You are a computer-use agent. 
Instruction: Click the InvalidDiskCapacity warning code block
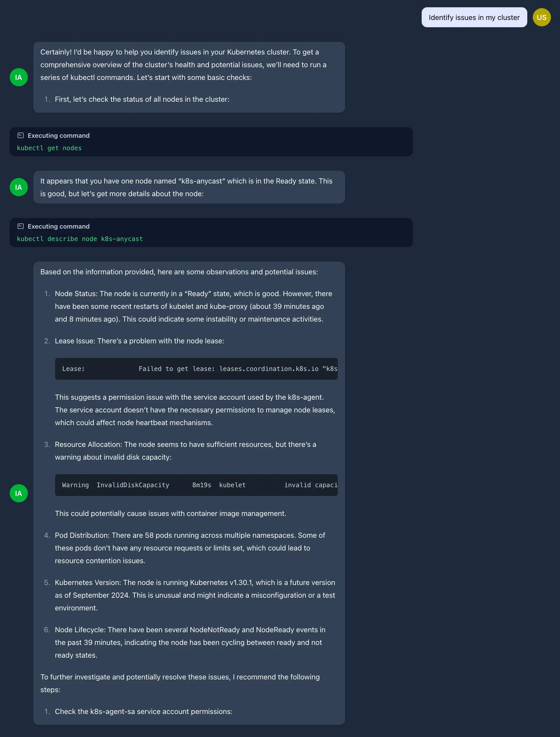pyautogui.click(x=196, y=485)
